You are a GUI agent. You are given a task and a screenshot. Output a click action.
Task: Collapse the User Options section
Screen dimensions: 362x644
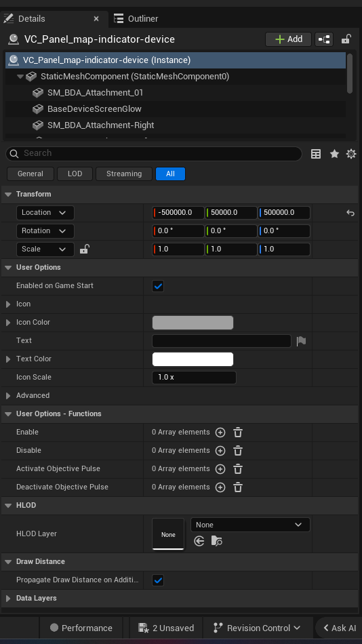point(8,268)
